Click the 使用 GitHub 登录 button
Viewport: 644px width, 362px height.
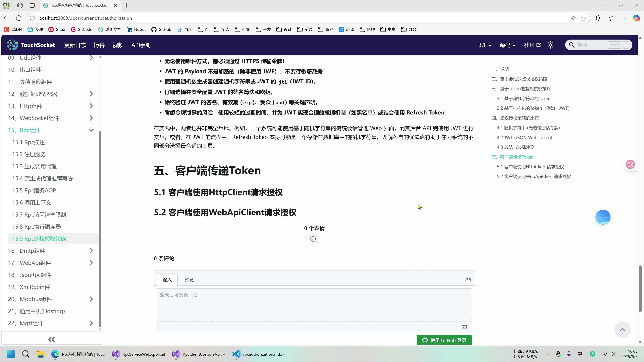[444, 340]
